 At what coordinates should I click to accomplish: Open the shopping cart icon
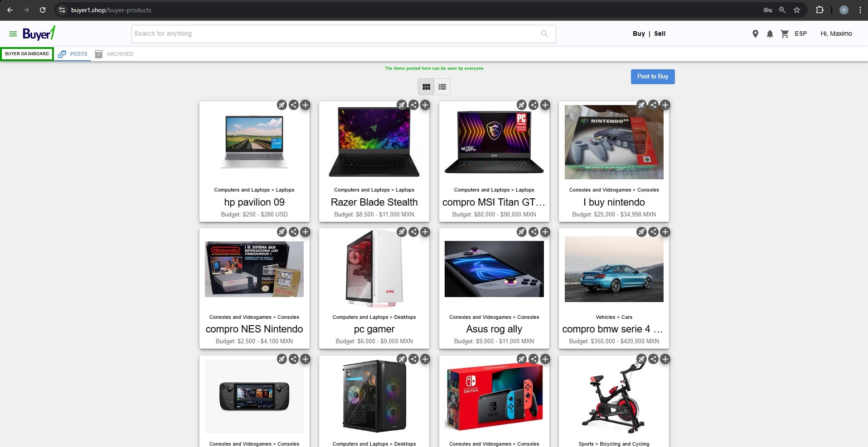[x=785, y=34]
